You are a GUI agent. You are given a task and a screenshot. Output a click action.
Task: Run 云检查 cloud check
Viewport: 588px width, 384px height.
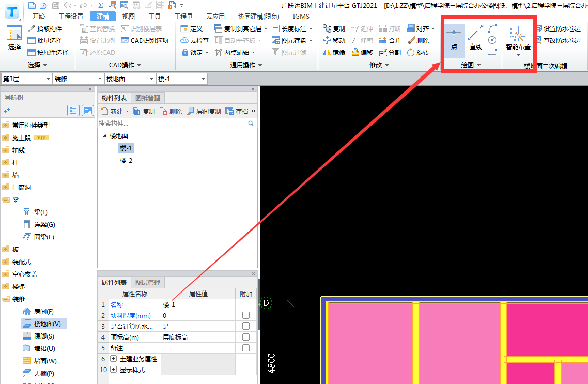tap(194, 40)
